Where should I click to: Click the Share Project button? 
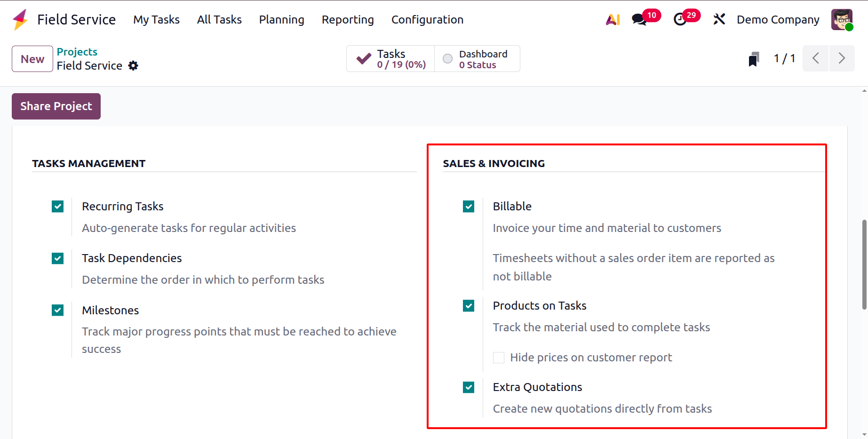[56, 106]
